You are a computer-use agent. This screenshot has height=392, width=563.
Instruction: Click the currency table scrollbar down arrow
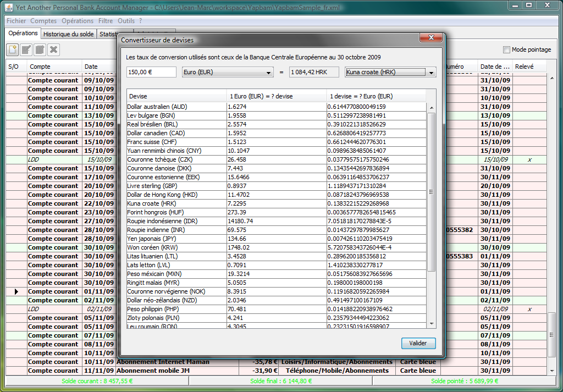tap(432, 323)
